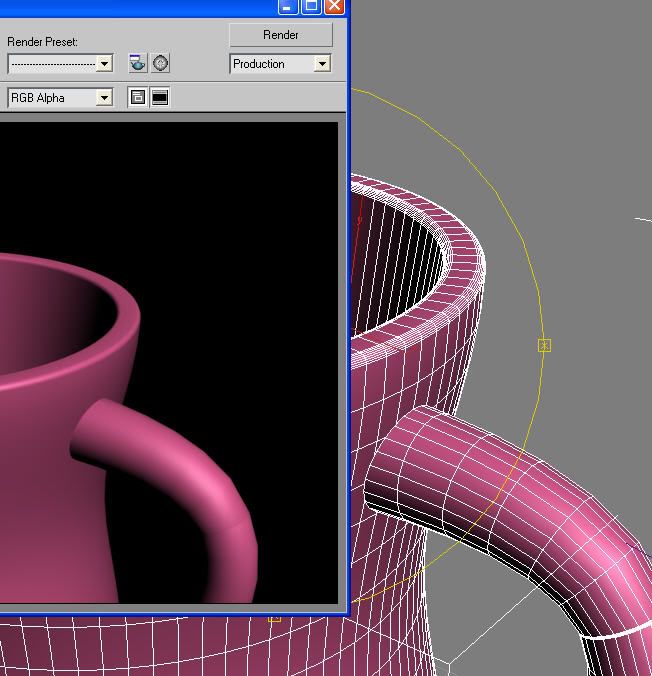
Task: Toggle the UI overlays icon
Action: (138, 98)
